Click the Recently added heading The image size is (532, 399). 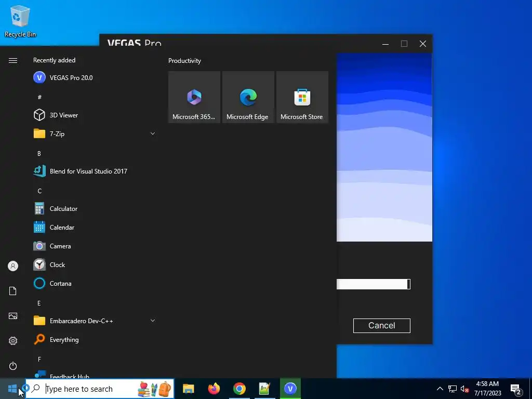click(x=54, y=60)
